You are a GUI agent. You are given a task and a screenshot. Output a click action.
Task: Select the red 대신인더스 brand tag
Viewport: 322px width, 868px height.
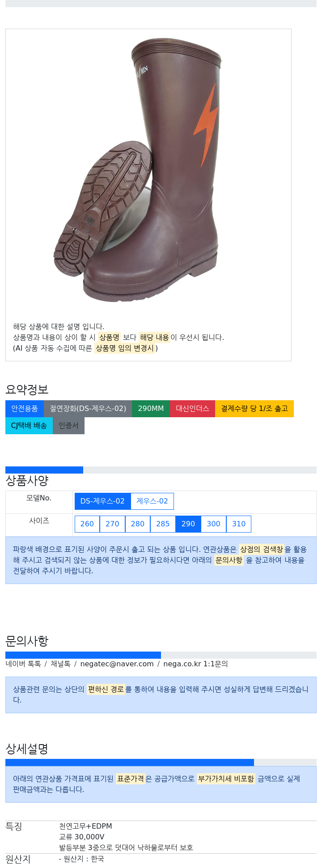[192, 409]
